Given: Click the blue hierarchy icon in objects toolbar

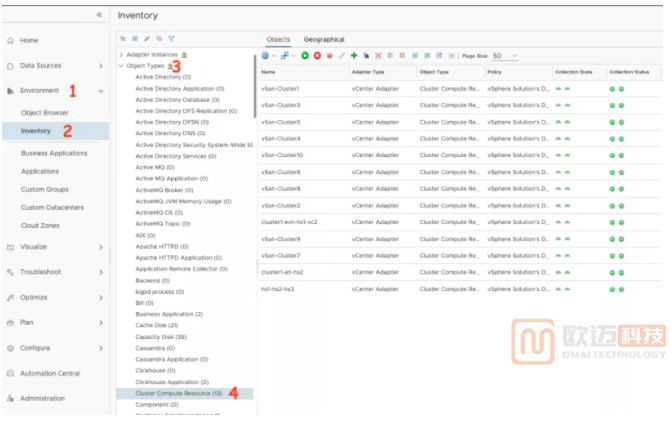Looking at the screenshot, I should point(285,56).
